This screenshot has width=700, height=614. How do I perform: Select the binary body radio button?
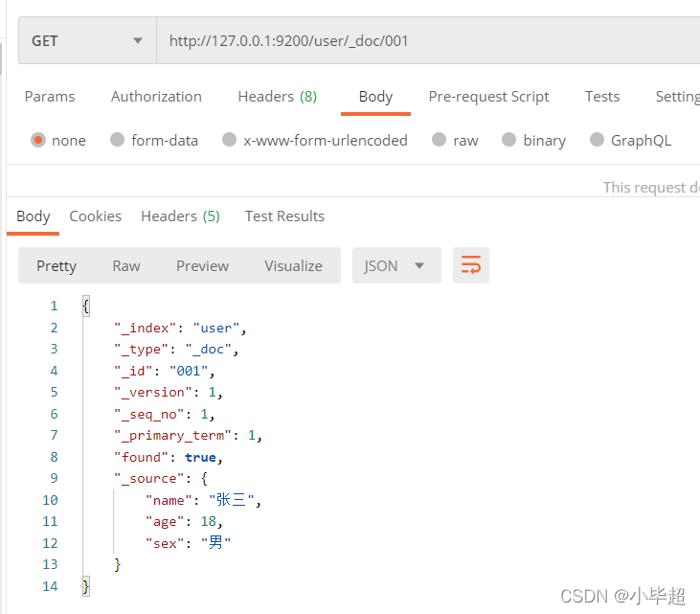click(x=508, y=140)
